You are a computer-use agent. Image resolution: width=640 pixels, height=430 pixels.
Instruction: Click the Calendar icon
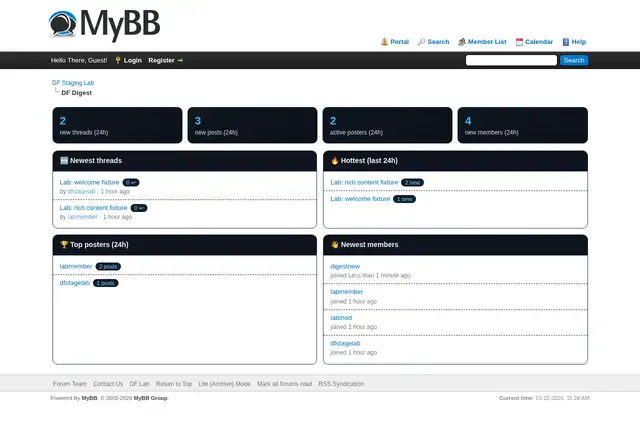click(519, 42)
